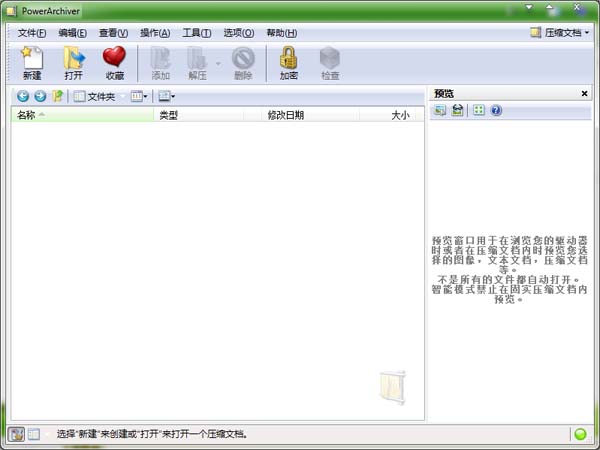Go forward with the blue right arrow
The image size is (600, 450).
[40, 96]
